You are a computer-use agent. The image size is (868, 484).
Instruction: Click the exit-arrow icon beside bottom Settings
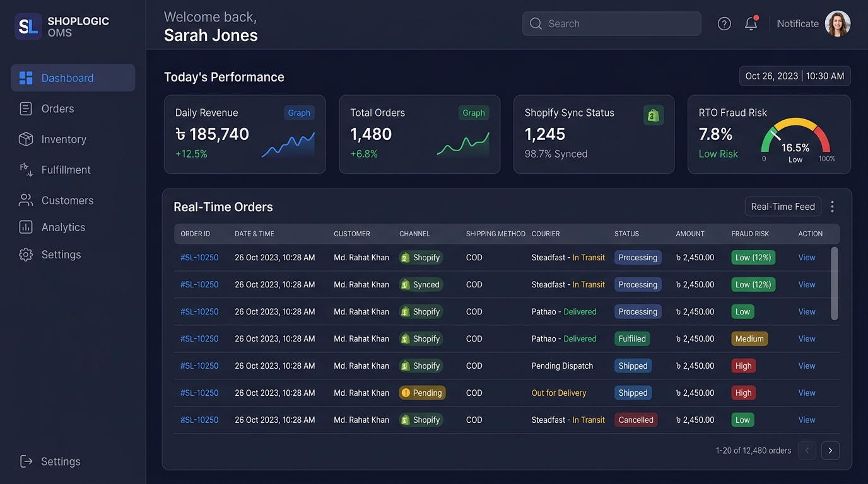(x=26, y=461)
